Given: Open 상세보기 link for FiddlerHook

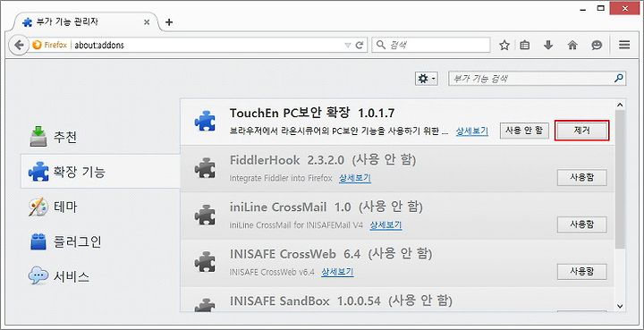Looking at the screenshot, I should point(355,179).
